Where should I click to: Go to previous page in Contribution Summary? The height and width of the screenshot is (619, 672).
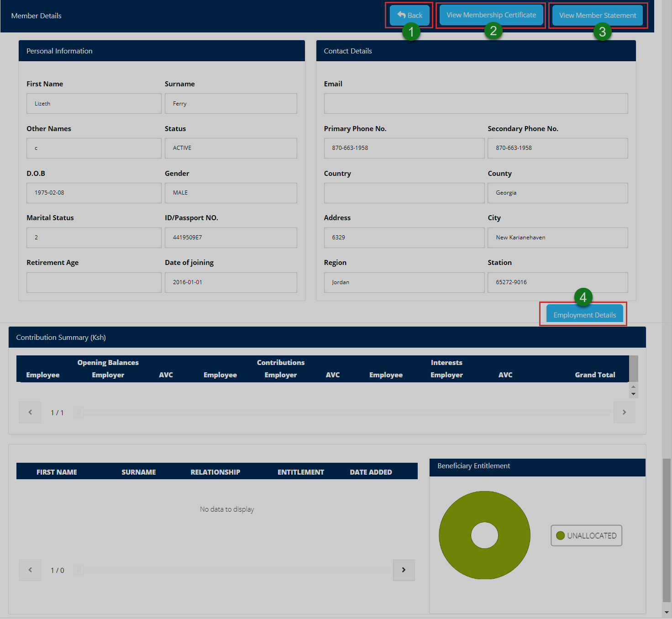(x=30, y=412)
